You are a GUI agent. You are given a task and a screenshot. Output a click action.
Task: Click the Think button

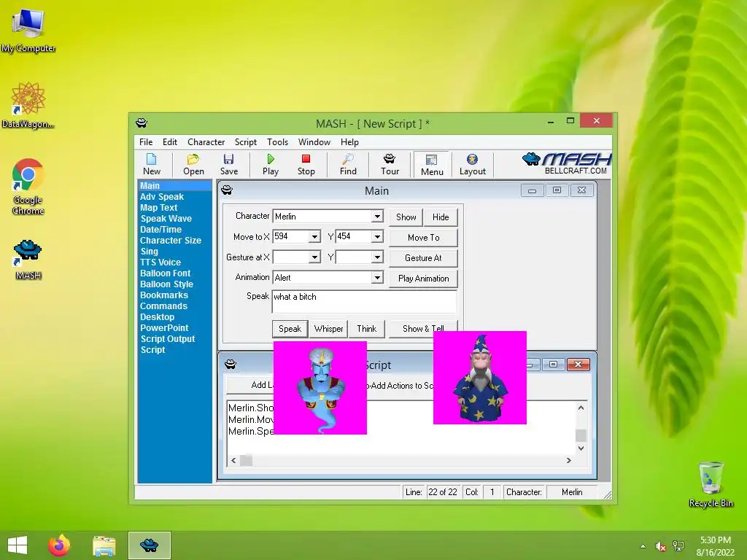(366, 329)
